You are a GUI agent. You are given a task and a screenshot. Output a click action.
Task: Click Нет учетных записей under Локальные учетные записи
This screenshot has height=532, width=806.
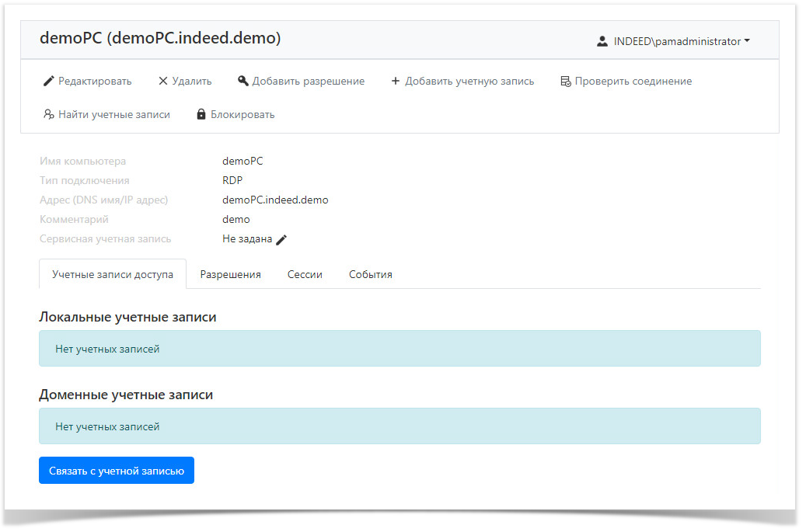(x=107, y=349)
